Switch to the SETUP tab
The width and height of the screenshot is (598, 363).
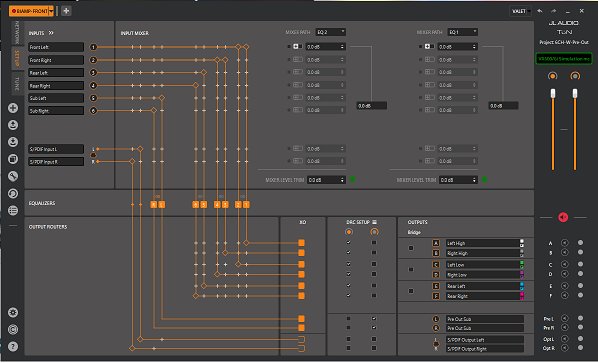(x=17, y=58)
